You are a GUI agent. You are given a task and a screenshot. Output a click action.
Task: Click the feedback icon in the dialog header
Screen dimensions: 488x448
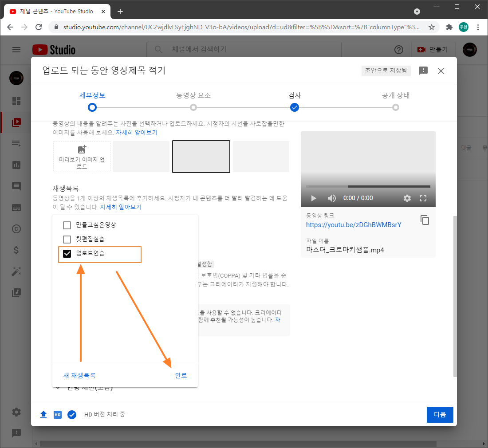(423, 71)
